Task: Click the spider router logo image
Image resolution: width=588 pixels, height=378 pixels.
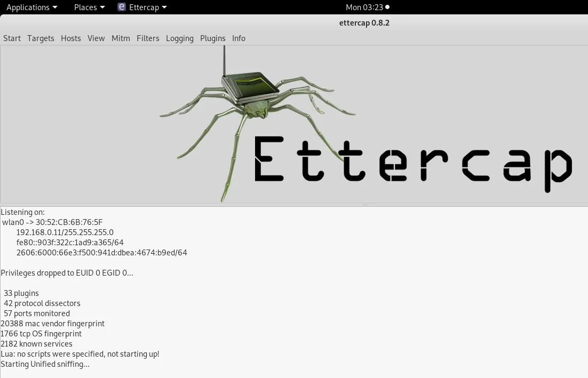Action: [x=257, y=124]
